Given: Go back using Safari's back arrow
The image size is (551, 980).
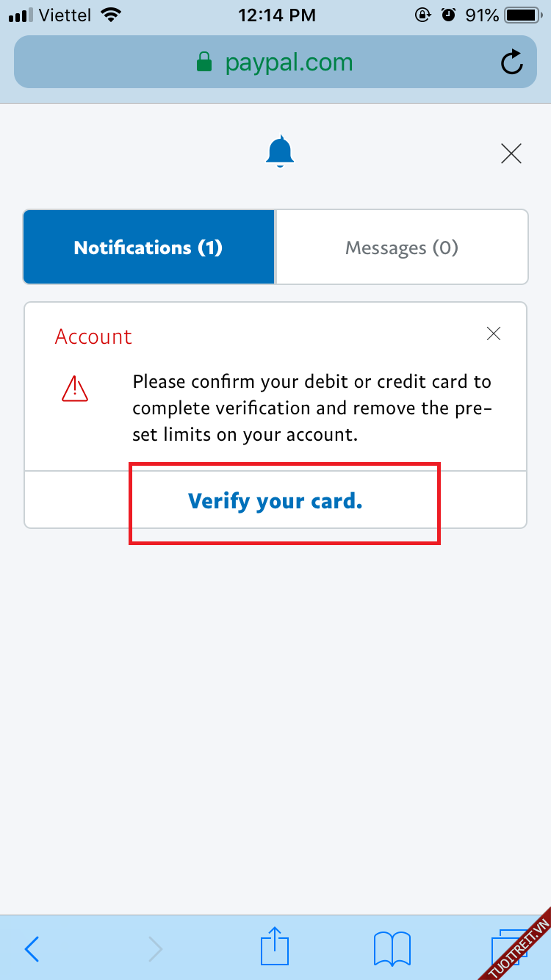Looking at the screenshot, I should tap(32, 949).
